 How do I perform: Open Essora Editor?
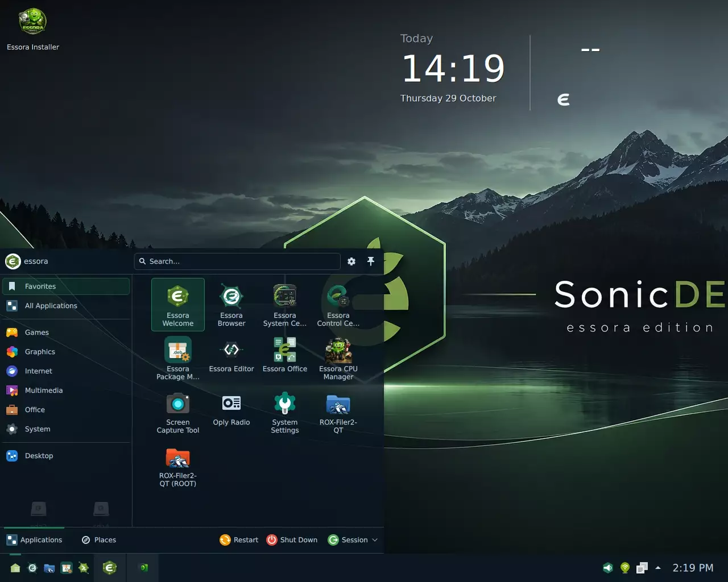(x=231, y=358)
